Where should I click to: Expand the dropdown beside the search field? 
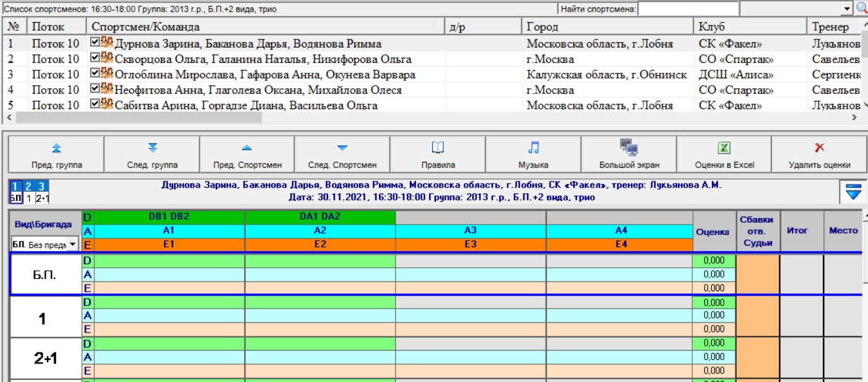coord(846,9)
